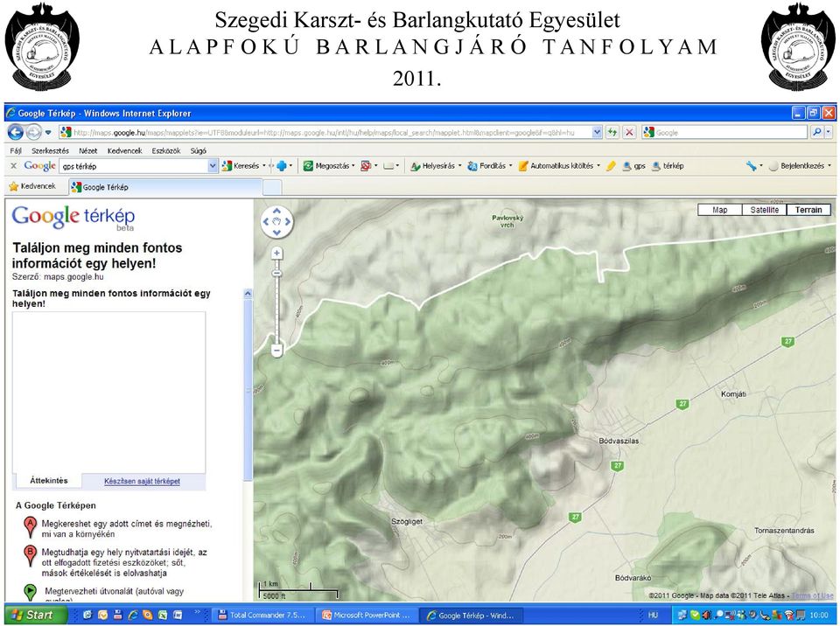
Task: Pan map down with navigation arrow
Action: coord(277,232)
